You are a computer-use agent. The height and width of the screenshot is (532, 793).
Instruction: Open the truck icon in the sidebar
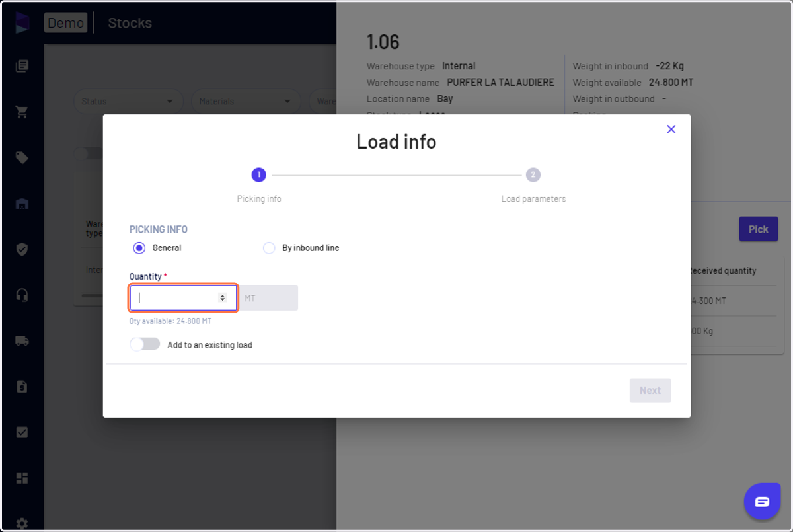[x=22, y=341]
